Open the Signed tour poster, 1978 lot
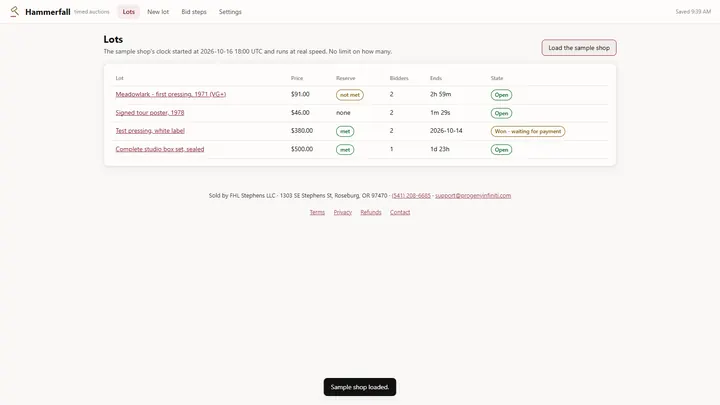Viewport: 720px width, 405px height. pos(150,112)
